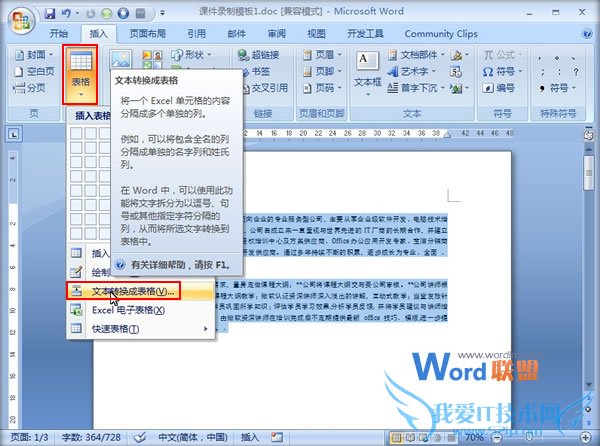The image size is (600, 446).
Task: Open 文档部件 quick parts menu
Action: [416, 55]
